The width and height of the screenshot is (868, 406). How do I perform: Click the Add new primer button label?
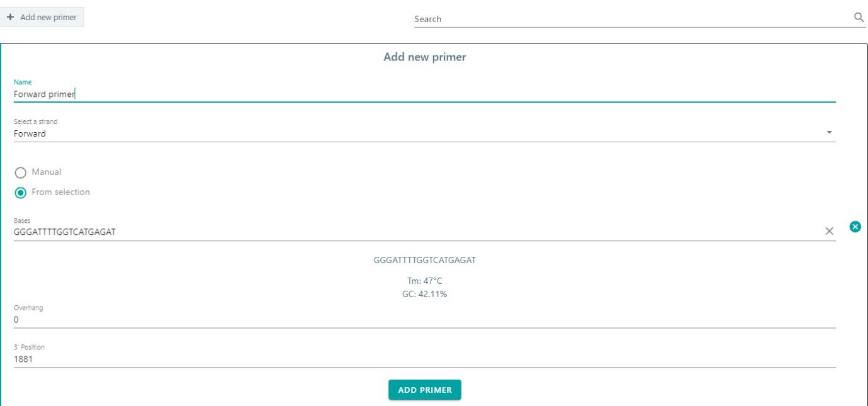point(48,17)
